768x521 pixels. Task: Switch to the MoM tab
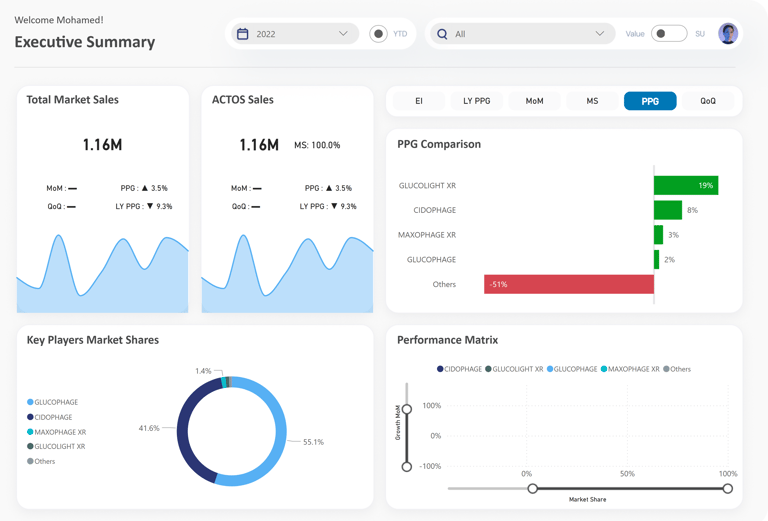click(534, 101)
